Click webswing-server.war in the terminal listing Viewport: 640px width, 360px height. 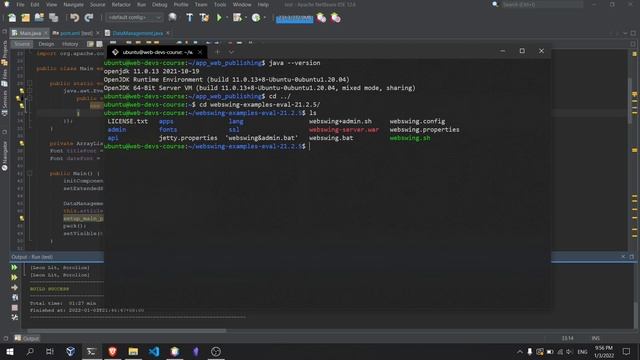coord(344,130)
